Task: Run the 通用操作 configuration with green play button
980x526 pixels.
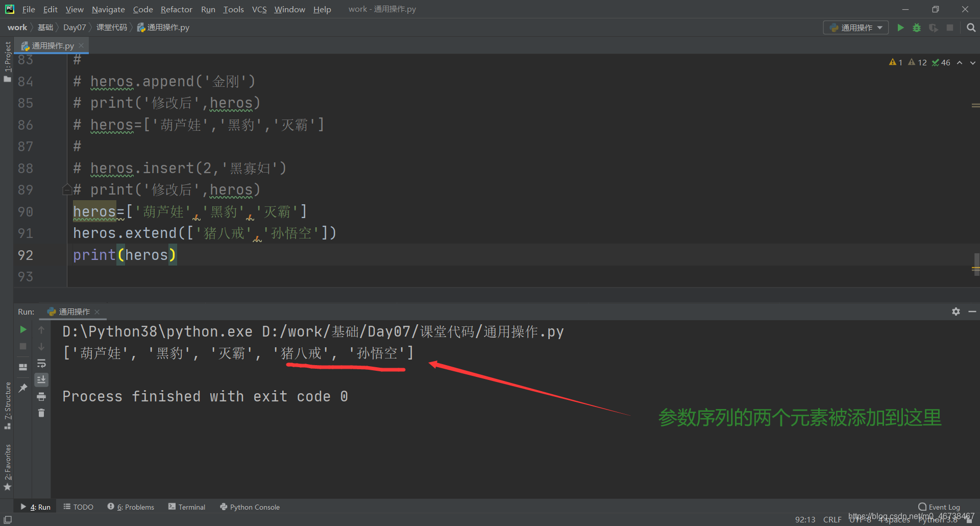Action: (900, 28)
